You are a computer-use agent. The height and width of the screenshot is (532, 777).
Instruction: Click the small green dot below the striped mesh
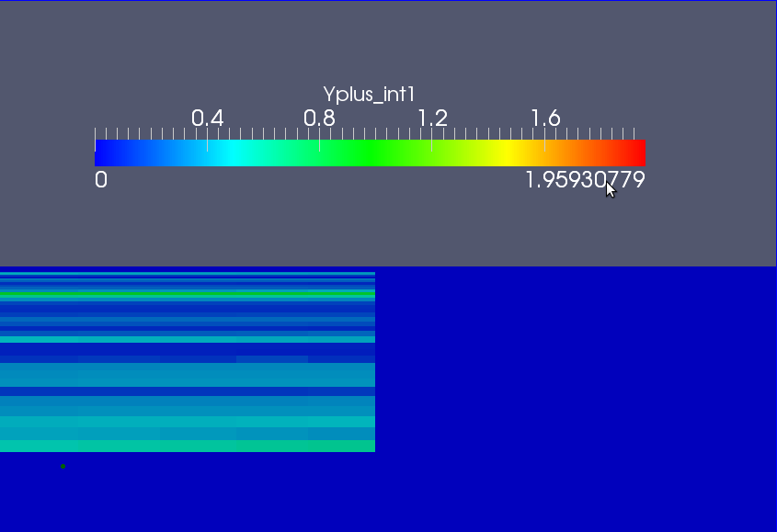tap(63, 466)
